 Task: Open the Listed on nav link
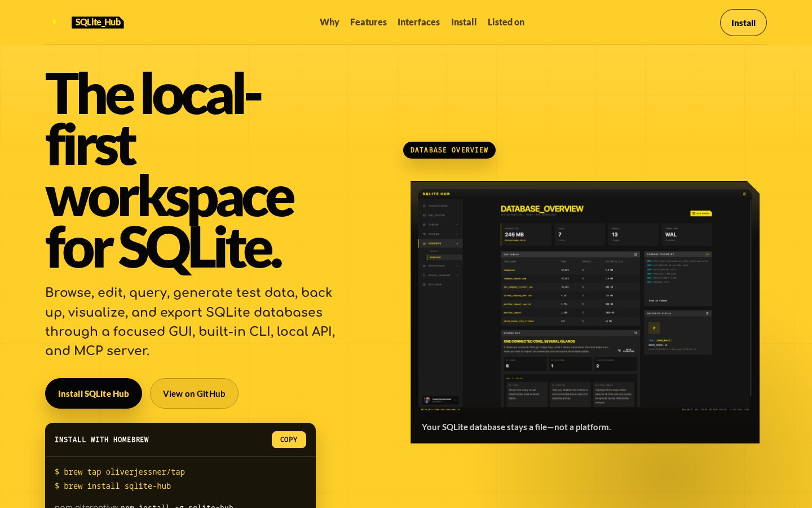tap(506, 22)
